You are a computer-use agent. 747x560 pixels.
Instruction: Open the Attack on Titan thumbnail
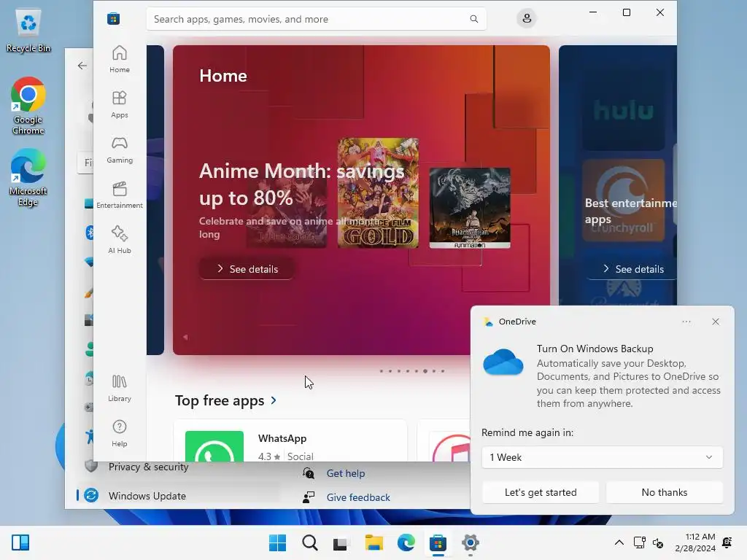470,208
